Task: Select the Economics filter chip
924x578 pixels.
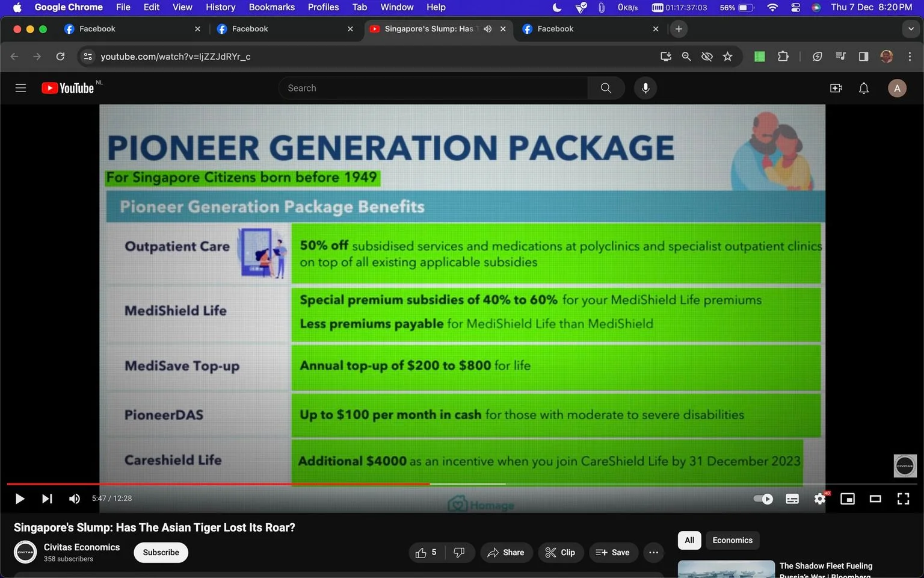Action: point(732,540)
